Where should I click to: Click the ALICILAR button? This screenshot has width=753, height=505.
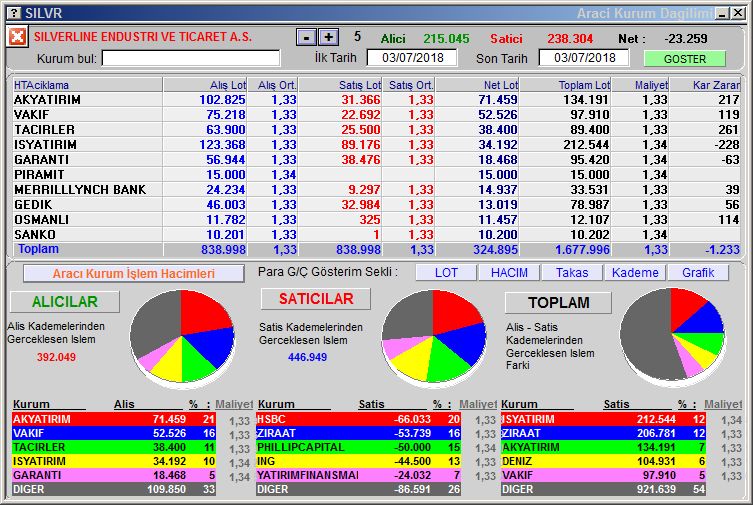tap(64, 301)
